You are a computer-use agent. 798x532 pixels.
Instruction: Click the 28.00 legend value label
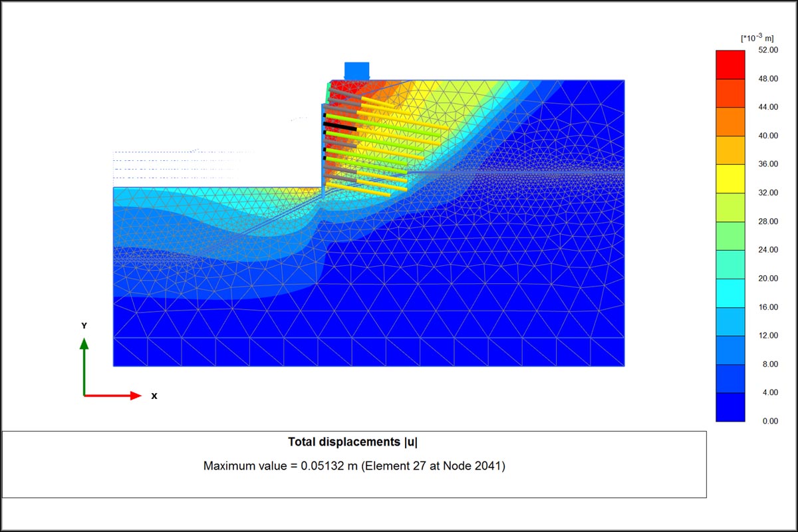[x=768, y=221]
